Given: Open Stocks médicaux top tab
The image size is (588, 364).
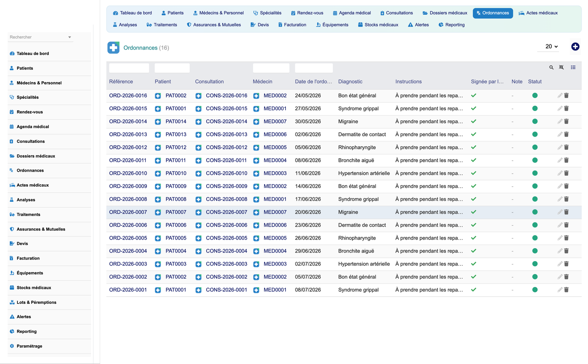Looking at the screenshot, I should 378,25.
